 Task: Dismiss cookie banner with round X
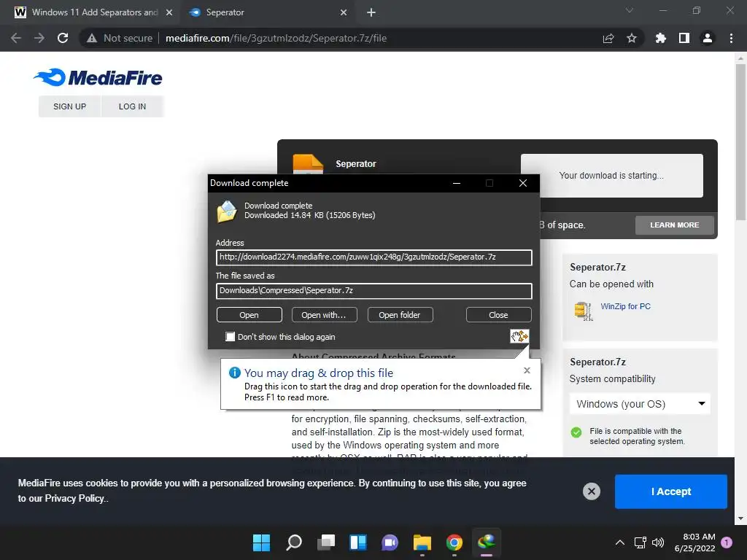point(591,491)
